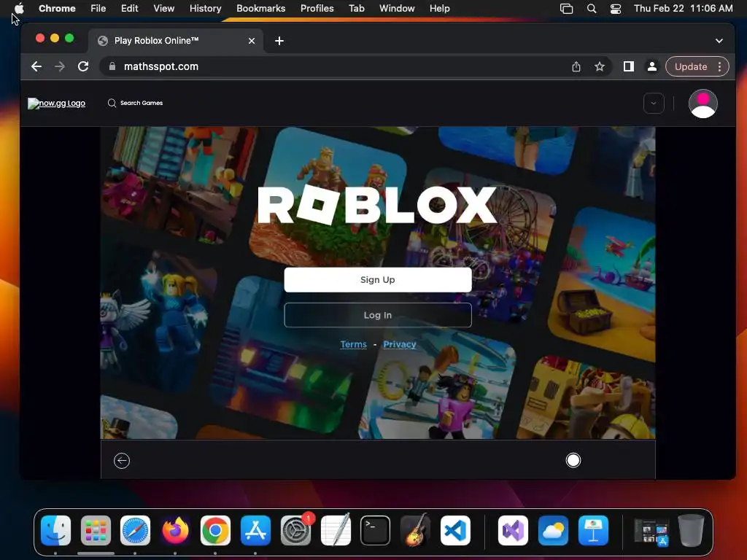The width and height of the screenshot is (747, 560).
Task: Open GarageBand from the Dock
Action: [x=415, y=529]
